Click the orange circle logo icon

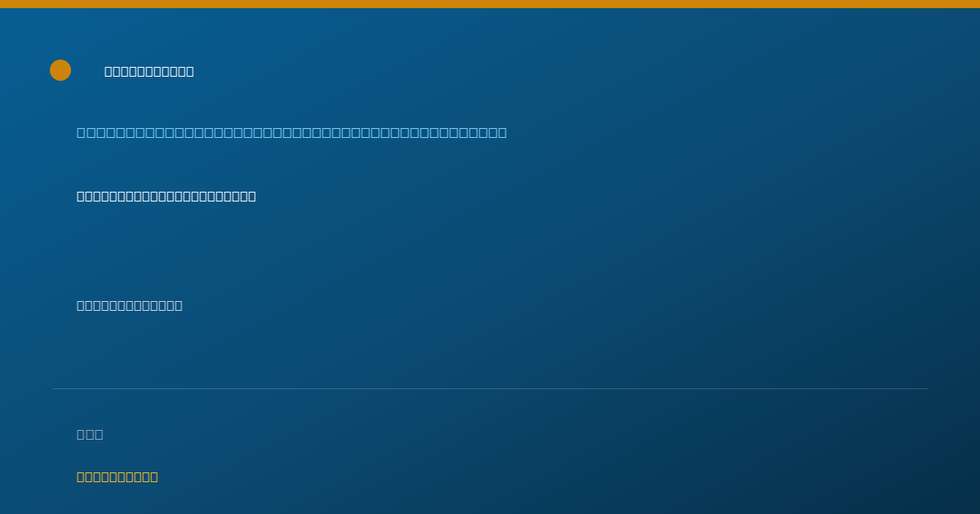pyautogui.click(x=60, y=70)
